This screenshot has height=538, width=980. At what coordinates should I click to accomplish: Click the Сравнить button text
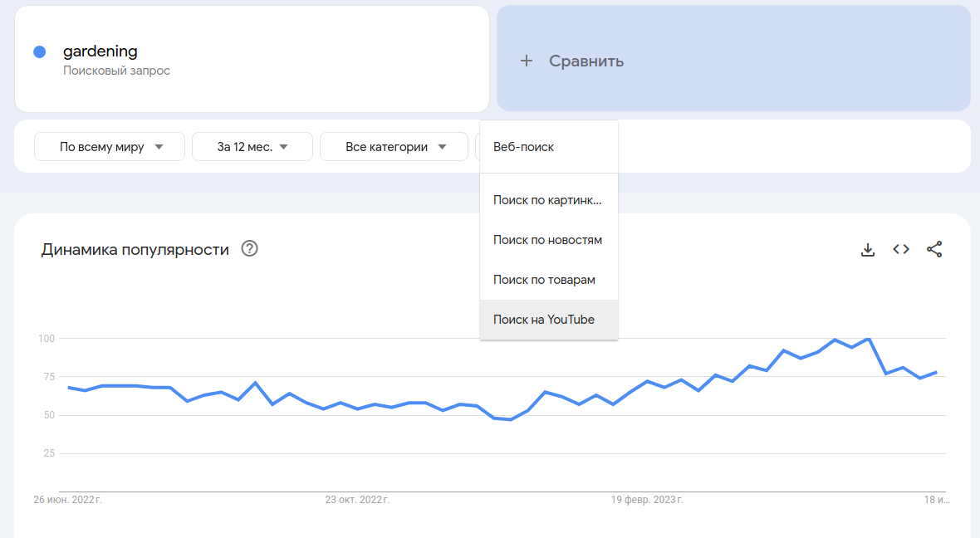point(586,61)
